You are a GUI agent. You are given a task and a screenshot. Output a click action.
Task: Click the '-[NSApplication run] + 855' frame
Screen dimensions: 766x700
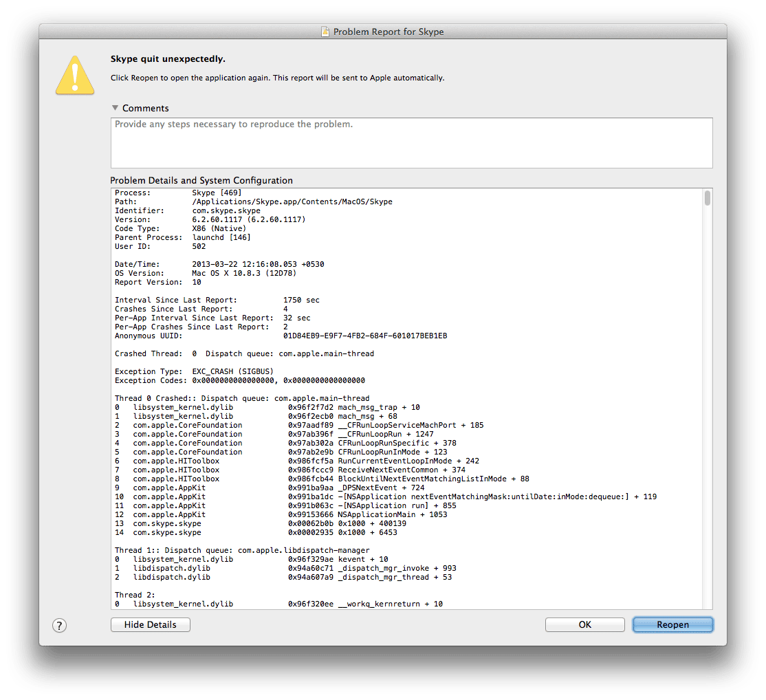click(285, 505)
